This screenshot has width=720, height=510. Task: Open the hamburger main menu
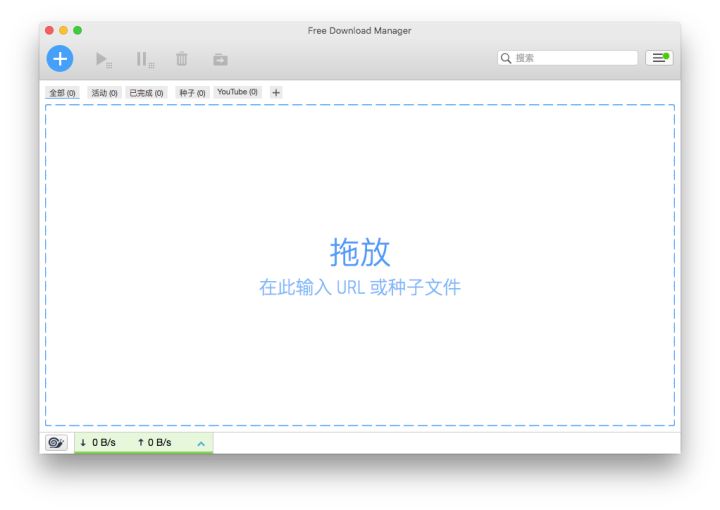click(x=659, y=58)
